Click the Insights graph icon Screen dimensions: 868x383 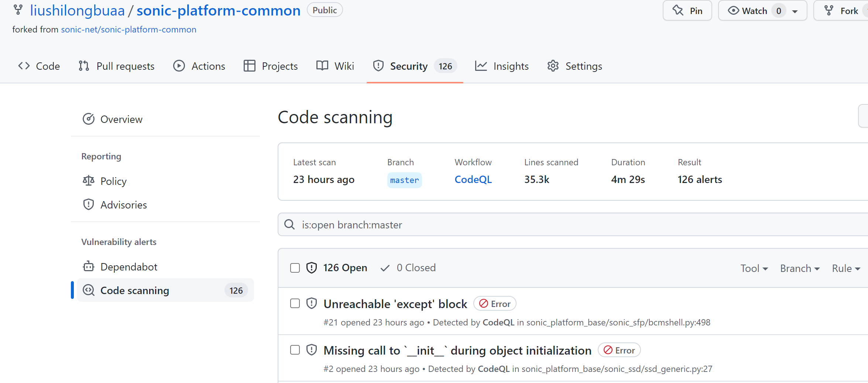[x=481, y=66]
